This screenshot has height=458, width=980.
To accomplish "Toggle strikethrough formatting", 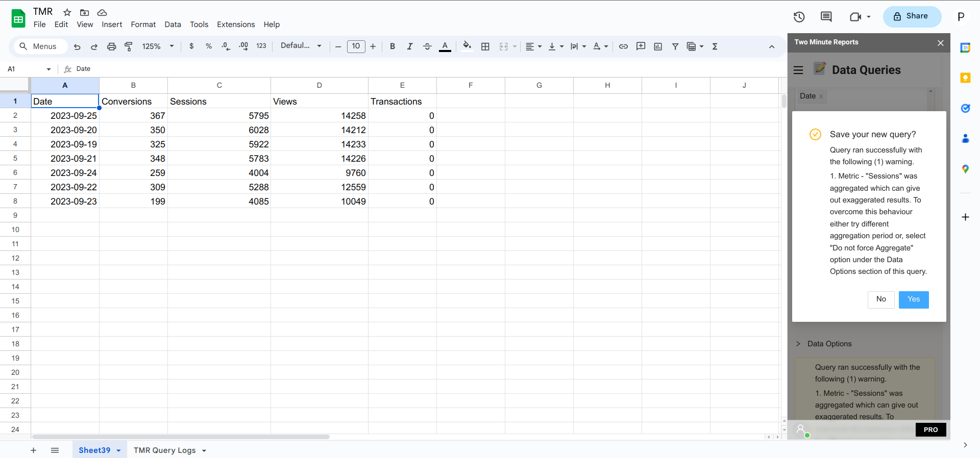I will (427, 46).
